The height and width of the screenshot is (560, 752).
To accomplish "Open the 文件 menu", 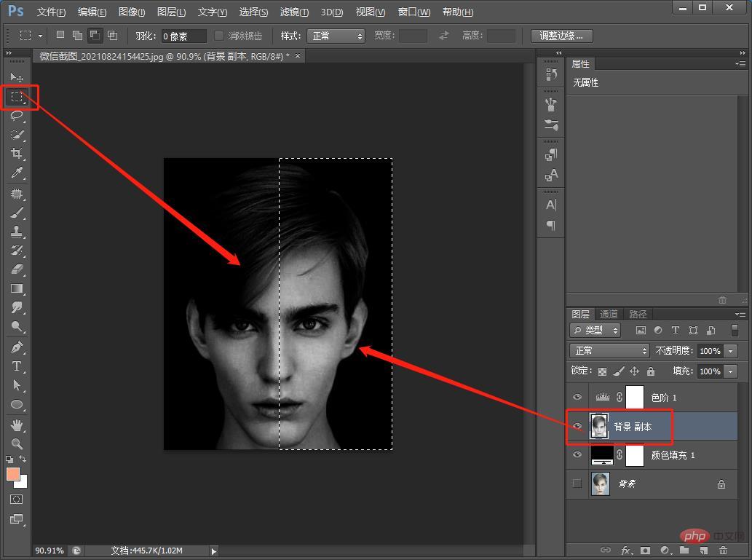I will click(x=51, y=12).
